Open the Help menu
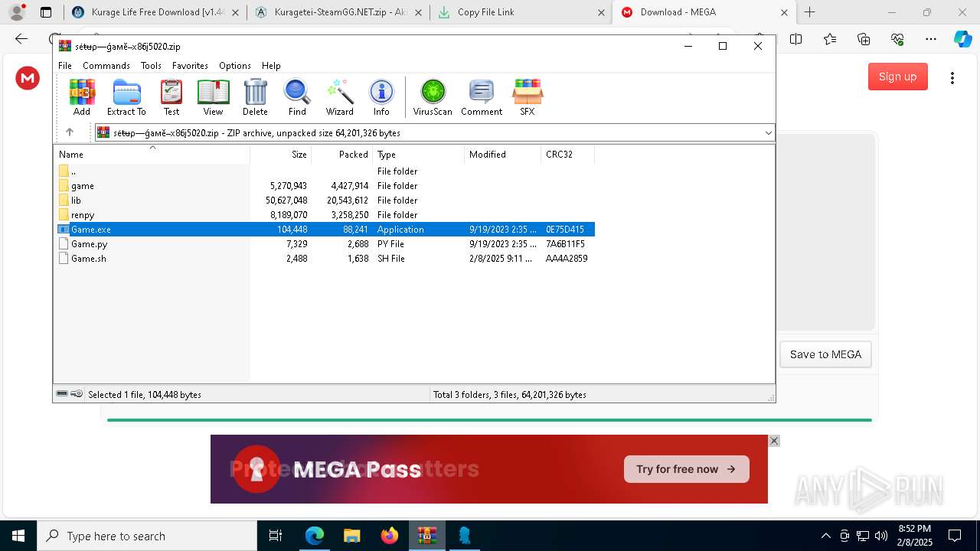Viewport: 980px width, 551px height. pos(271,66)
